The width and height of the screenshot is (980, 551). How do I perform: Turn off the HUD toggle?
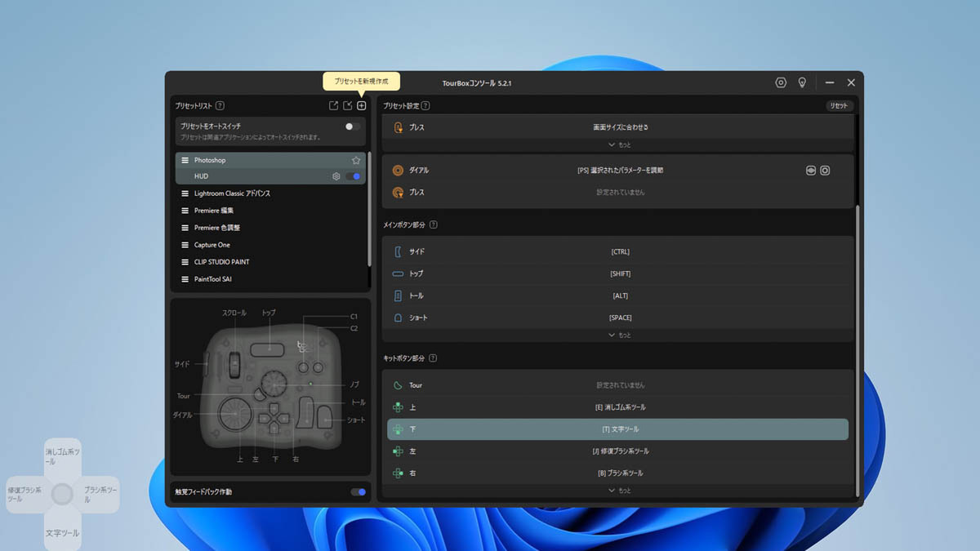pyautogui.click(x=354, y=176)
